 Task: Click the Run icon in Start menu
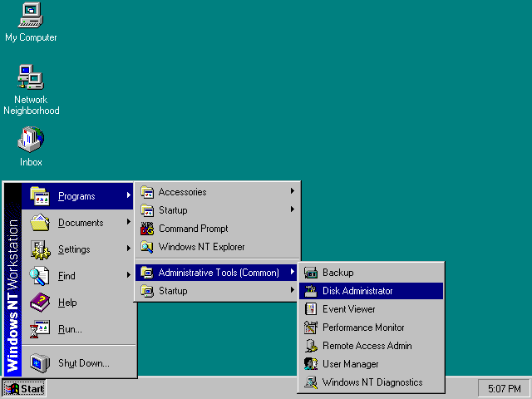40,329
